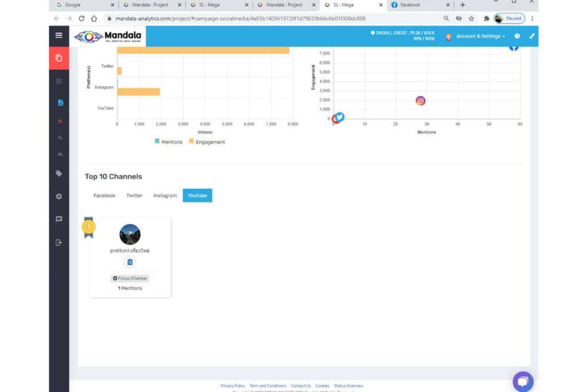
Task: Click the Instagram bubble on scatter chart
Action: pyautogui.click(x=420, y=101)
